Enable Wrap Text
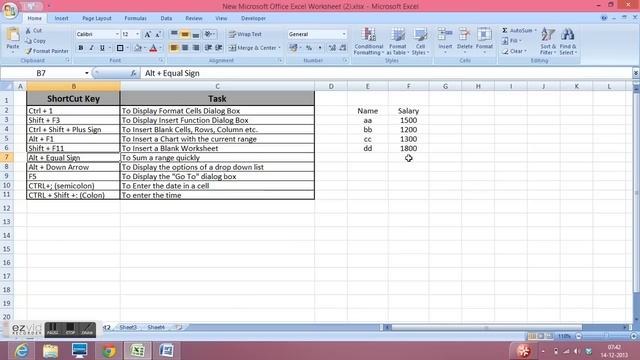The image size is (640, 360). (245, 34)
